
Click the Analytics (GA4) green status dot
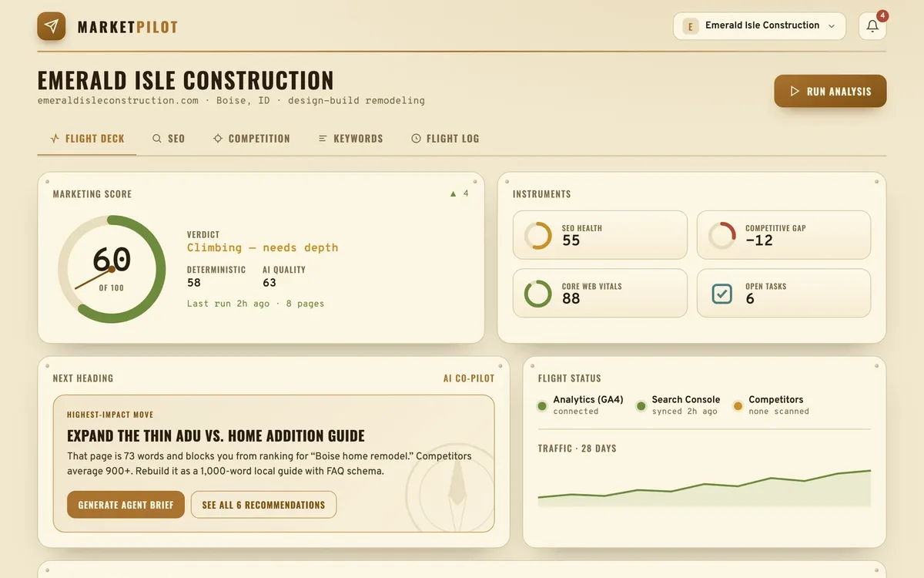pyautogui.click(x=542, y=405)
